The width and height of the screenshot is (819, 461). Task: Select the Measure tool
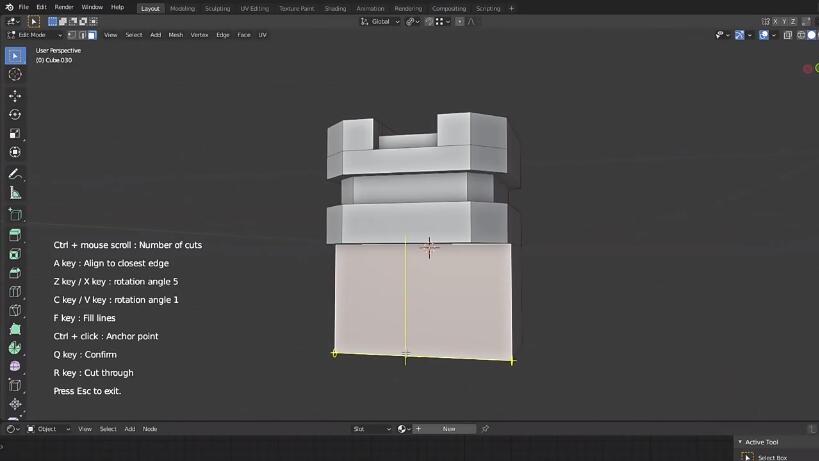pyautogui.click(x=15, y=193)
